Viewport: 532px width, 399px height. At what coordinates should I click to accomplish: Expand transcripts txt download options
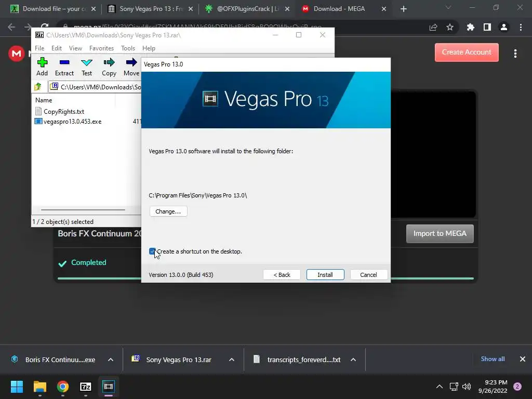353,360
